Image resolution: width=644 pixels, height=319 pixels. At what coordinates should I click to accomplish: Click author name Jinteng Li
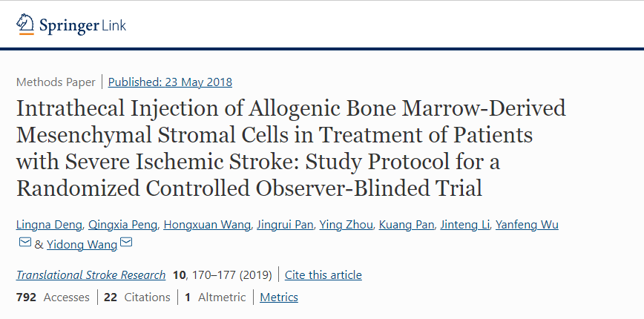pos(464,225)
